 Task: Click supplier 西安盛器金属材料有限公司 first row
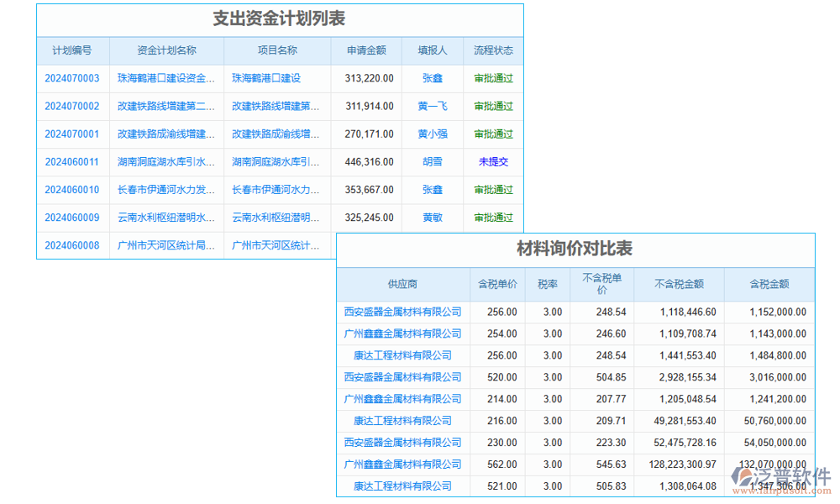[x=403, y=312]
